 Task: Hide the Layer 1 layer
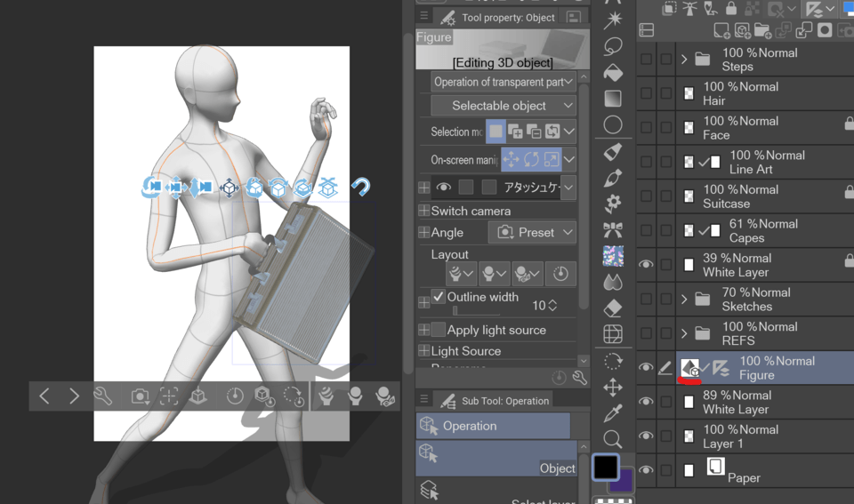pyautogui.click(x=646, y=436)
